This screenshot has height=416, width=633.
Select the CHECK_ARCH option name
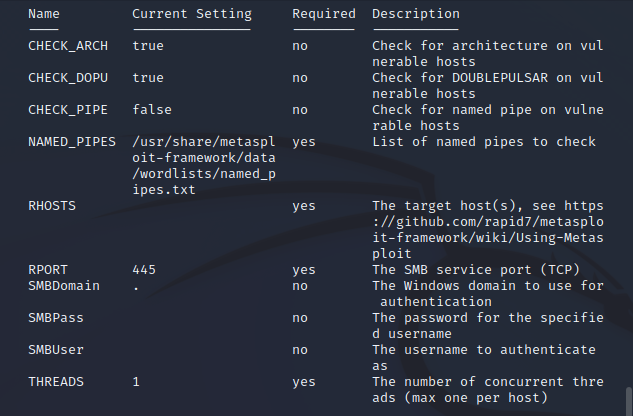pos(68,46)
